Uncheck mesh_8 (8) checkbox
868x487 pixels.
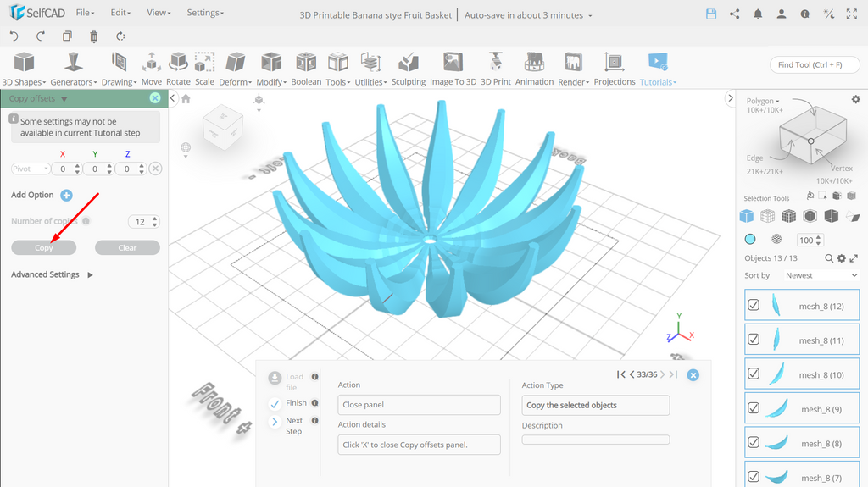pyautogui.click(x=754, y=442)
